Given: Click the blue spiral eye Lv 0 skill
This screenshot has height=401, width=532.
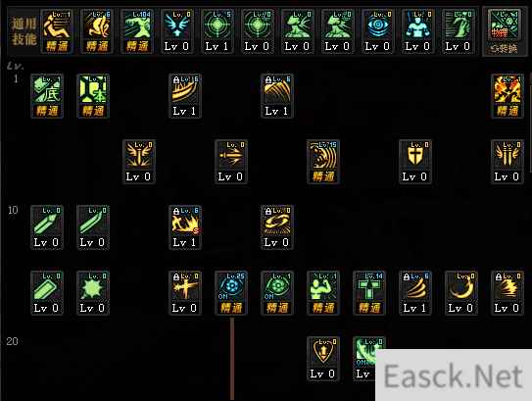Looking at the screenshot, I should (377, 31).
